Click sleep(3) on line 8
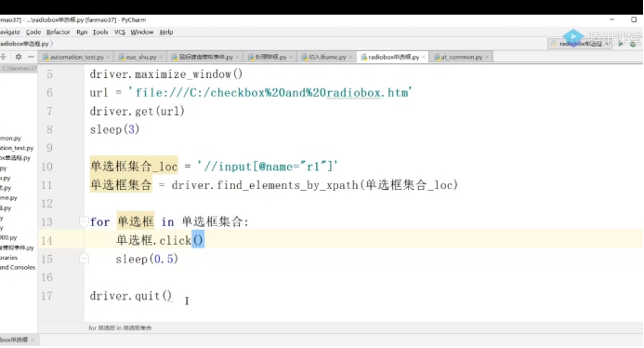Viewport: 644px width, 348px height. pos(114,129)
